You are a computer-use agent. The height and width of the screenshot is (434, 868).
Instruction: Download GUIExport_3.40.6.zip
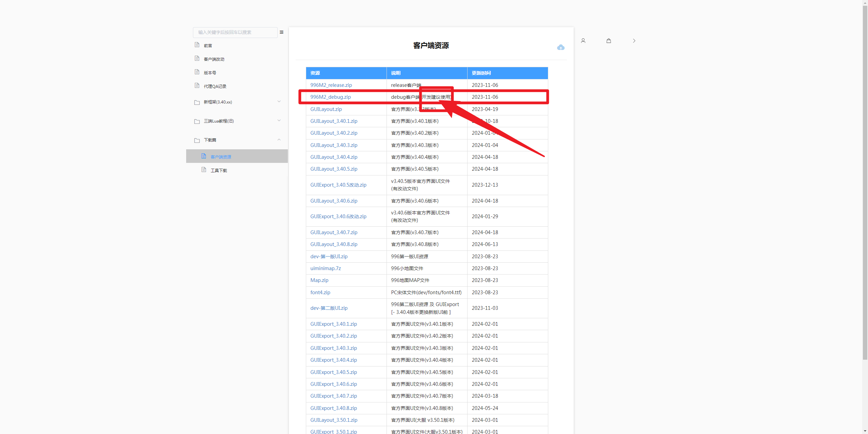[334, 384]
